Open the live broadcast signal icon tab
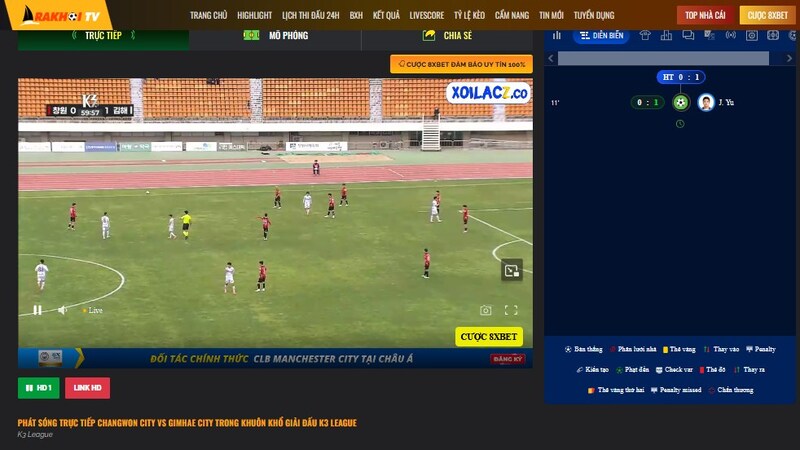The width and height of the screenshot is (800, 450). (731, 35)
